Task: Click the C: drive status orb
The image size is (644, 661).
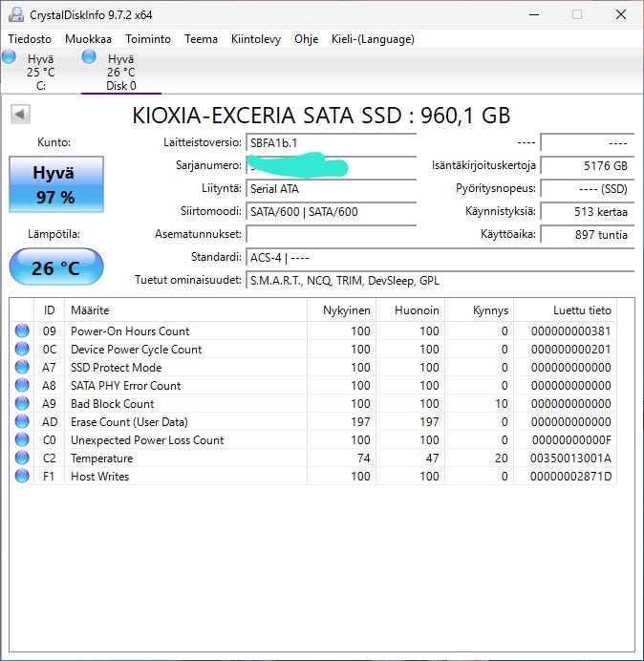Action: (9, 56)
